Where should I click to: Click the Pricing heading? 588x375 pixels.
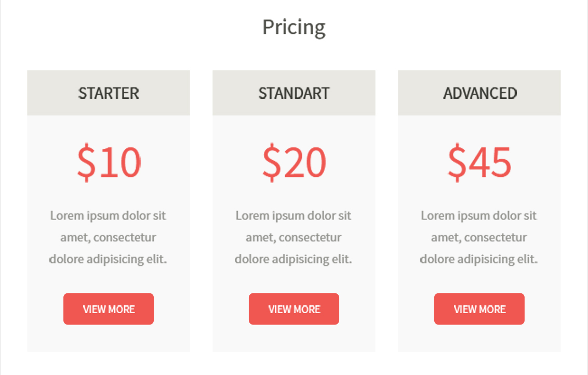[294, 27]
